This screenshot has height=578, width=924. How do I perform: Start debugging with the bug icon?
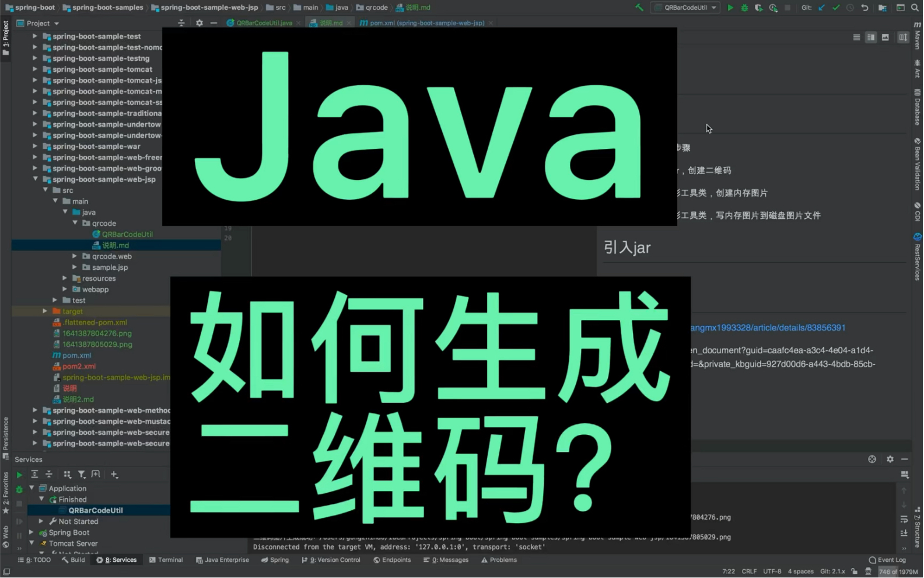(745, 8)
